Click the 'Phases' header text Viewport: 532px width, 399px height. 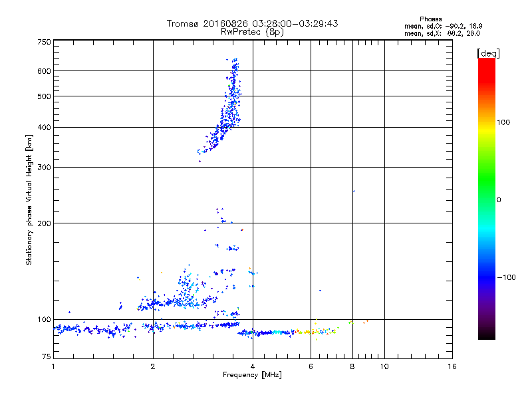(430, 19)
